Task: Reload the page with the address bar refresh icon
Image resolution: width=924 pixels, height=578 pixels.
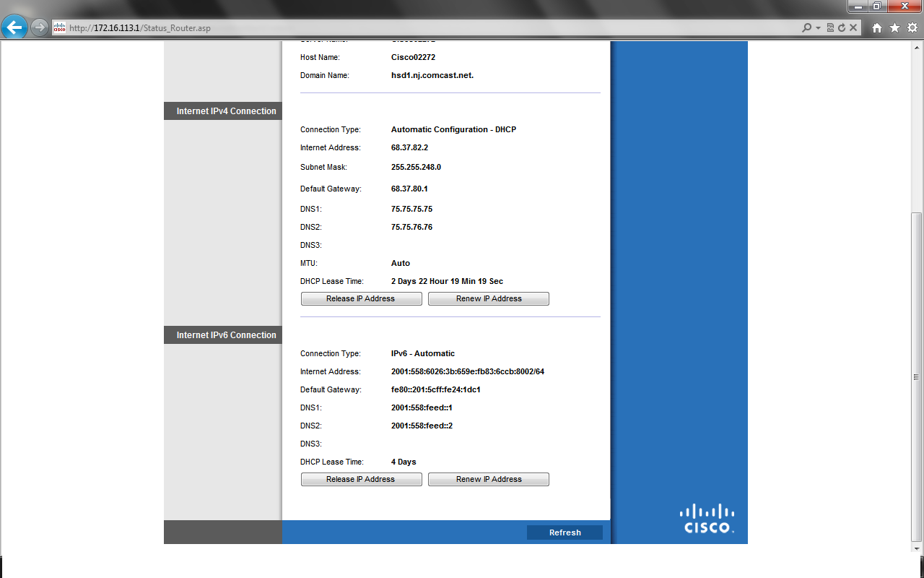Action: [842, 28]
